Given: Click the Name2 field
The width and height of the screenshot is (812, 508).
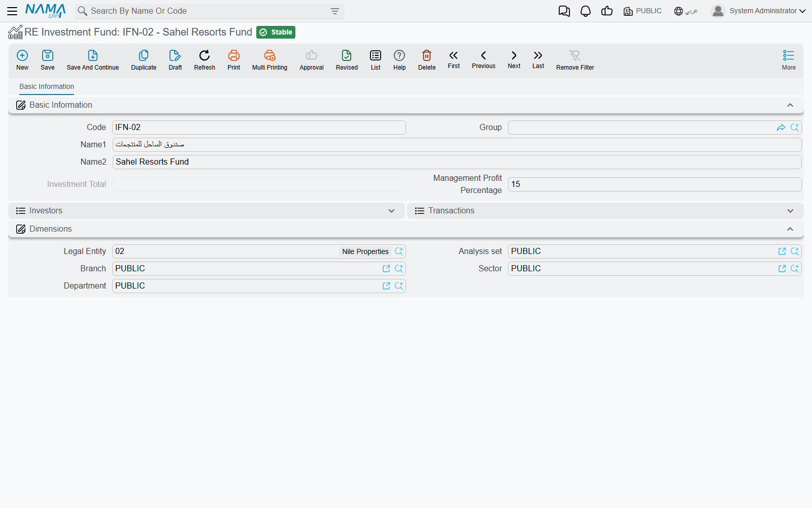Looking at the screenshot, I should pos(457,162).
